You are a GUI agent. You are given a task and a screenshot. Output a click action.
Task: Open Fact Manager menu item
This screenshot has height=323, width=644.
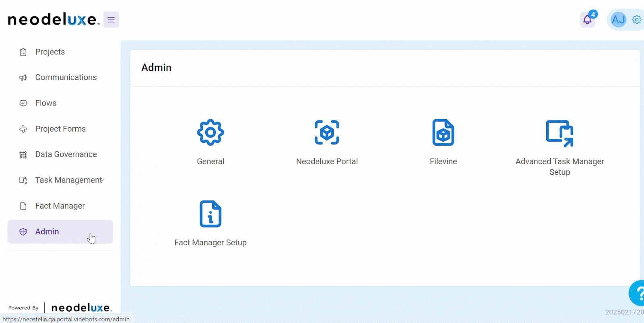pos(60,206)
